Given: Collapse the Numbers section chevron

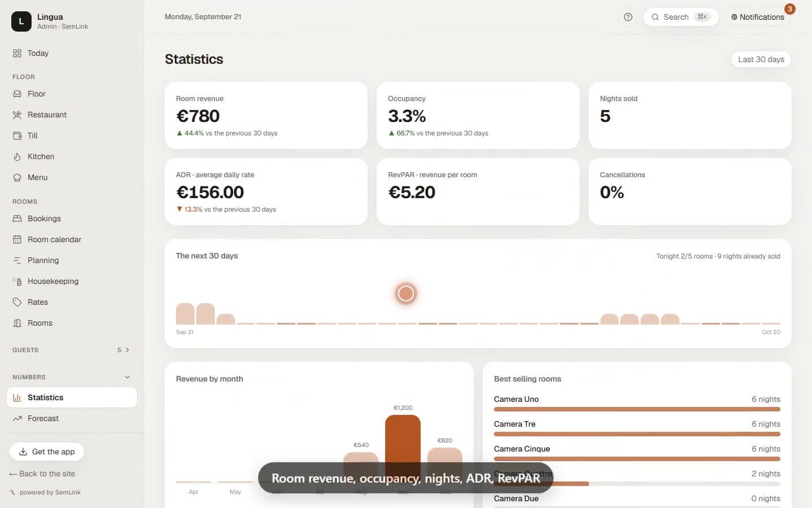Looking at the screenshot, I should (x=127, y=377).
